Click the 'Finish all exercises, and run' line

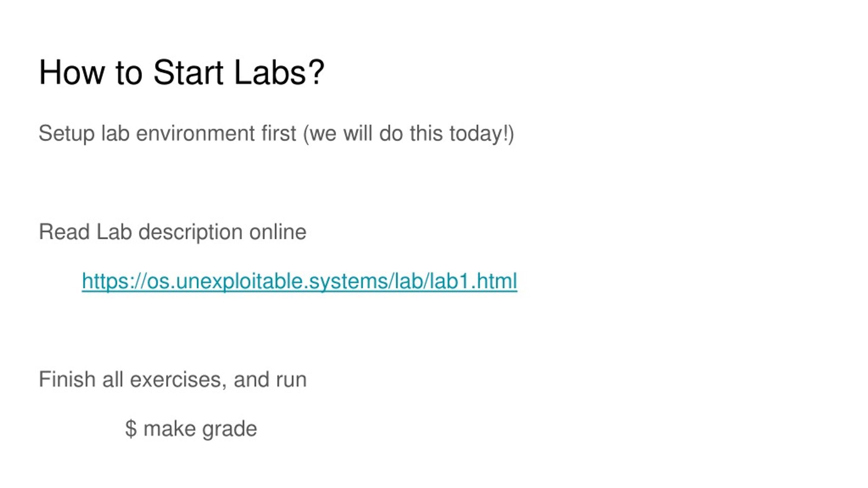[x=173, y=379]
